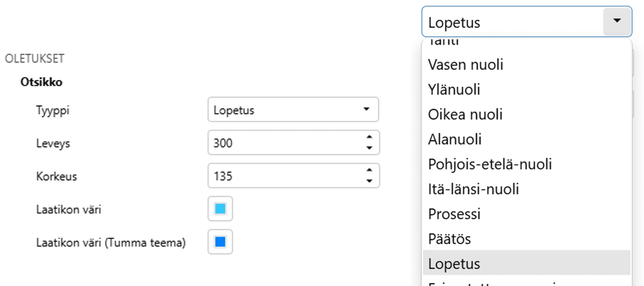Decrease the Korkeus value with down arrow
The image size is (644, 286).
(369, 181)
